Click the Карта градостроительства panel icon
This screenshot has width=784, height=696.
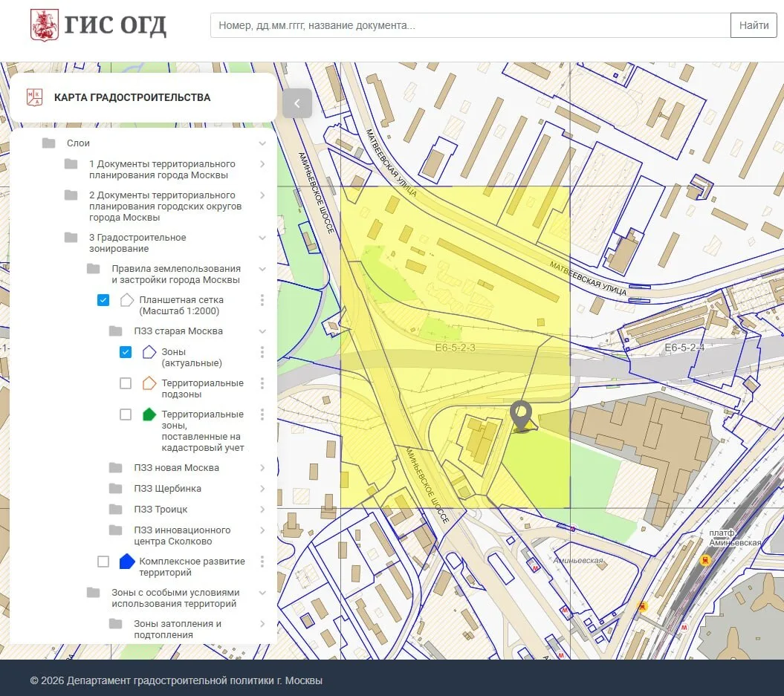tap(34, 97)
